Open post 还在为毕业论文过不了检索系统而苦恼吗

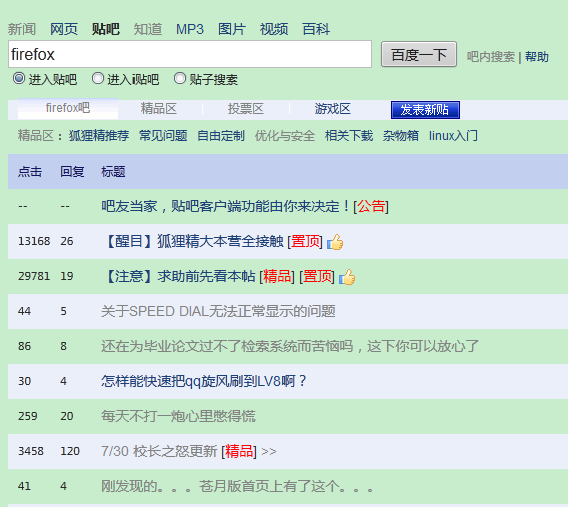pyautogui.click(x=290, y=346)
